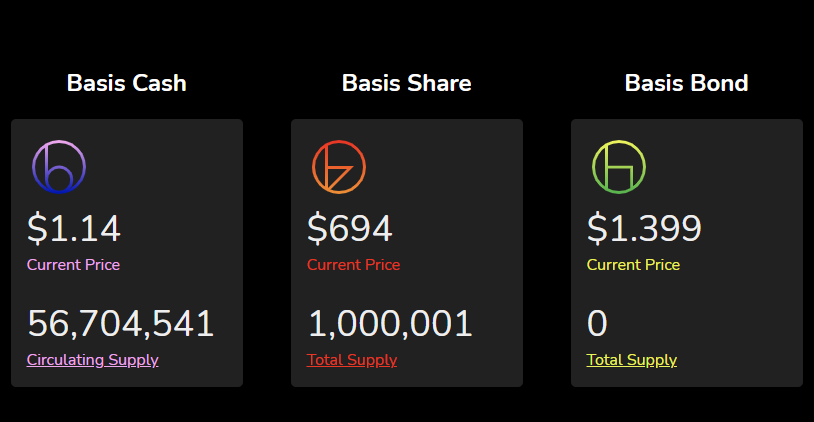
Task: Click the 1,000,001 supply figure
Action: [390, 323]
